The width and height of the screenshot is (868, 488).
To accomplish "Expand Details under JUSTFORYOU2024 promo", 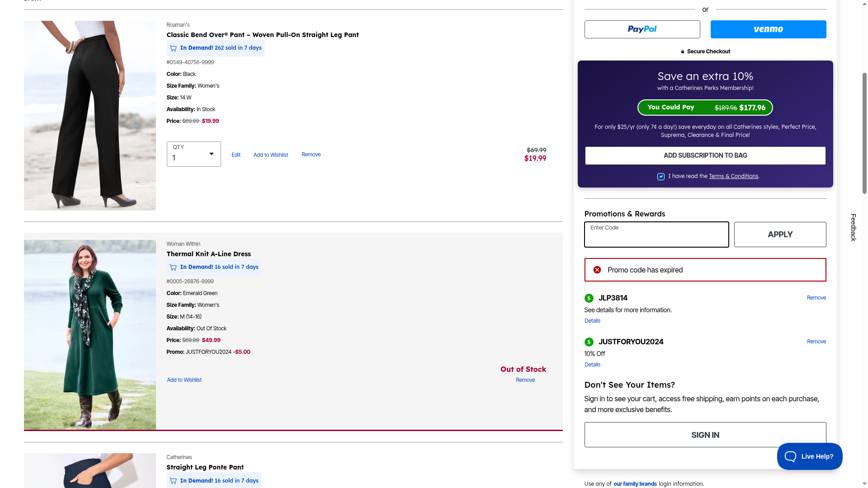I will coord(592,365).
